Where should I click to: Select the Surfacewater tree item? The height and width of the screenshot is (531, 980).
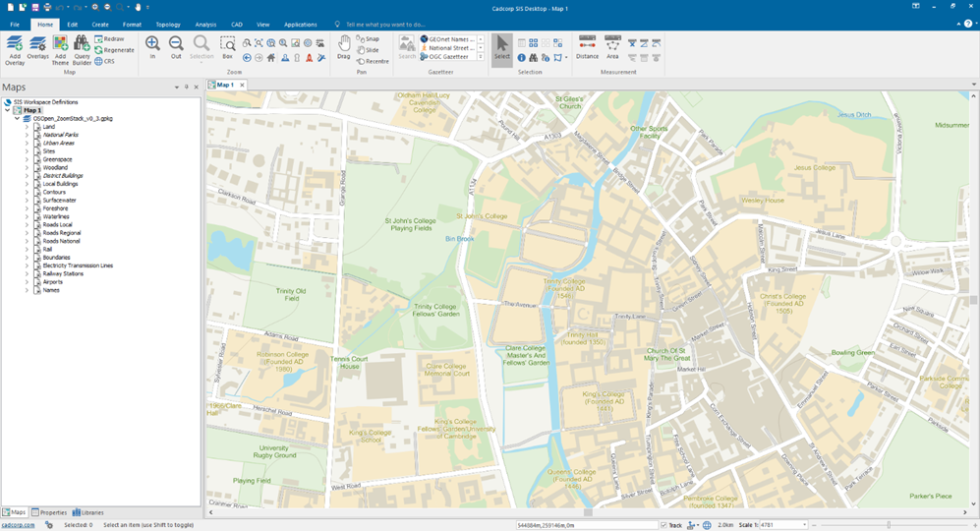(x=59, y=201)
